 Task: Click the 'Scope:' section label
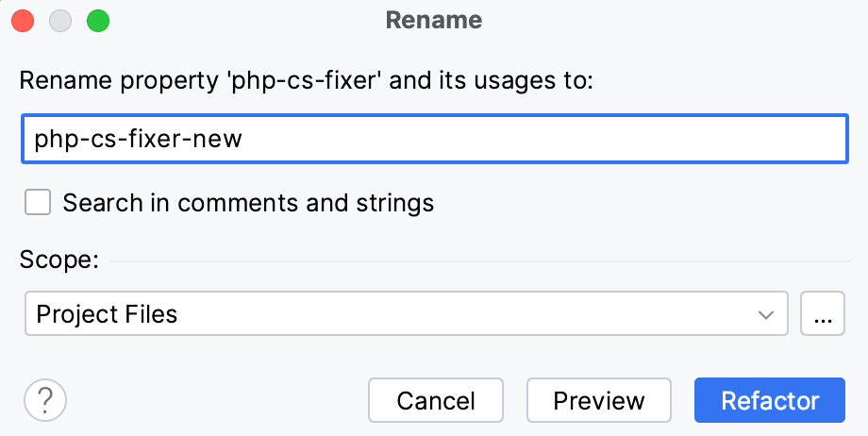pos(58,260)
